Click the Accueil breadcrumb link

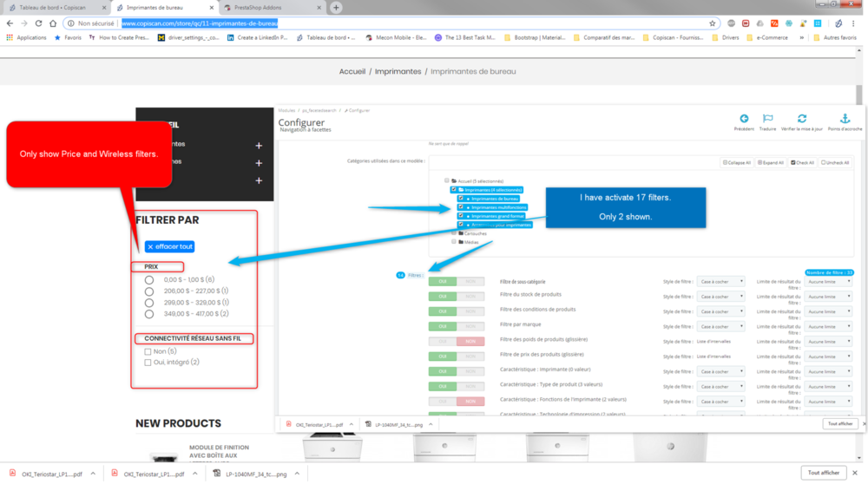point(352,71)
